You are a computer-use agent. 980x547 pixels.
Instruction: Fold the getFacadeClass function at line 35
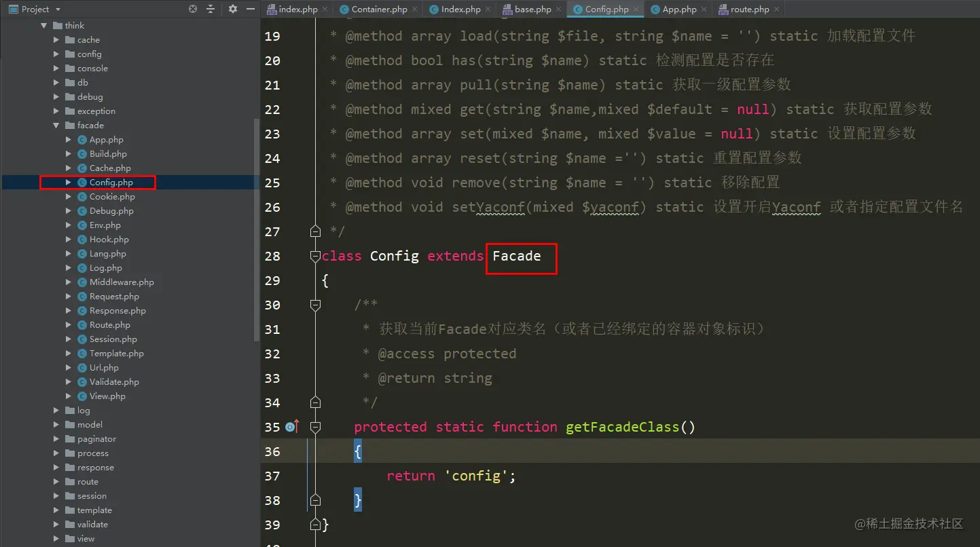pyautogui.click(x=315, y=427)
